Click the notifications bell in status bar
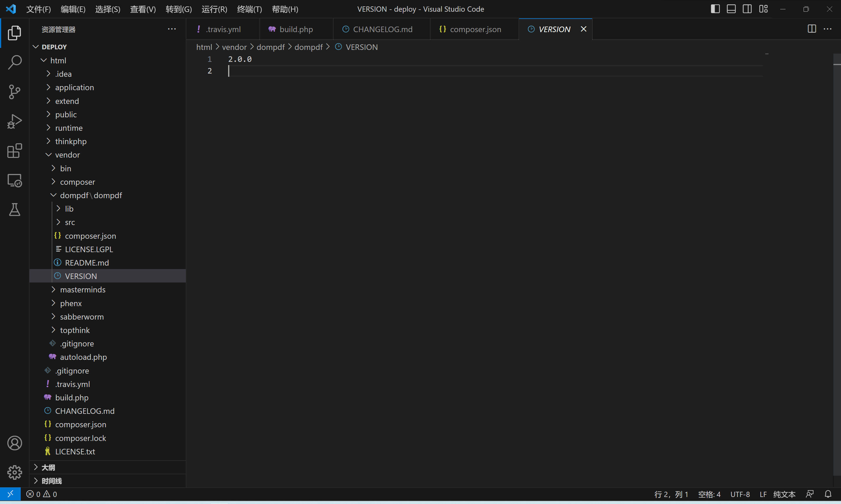Screen dimensions: 841x504 pos(828,494)
